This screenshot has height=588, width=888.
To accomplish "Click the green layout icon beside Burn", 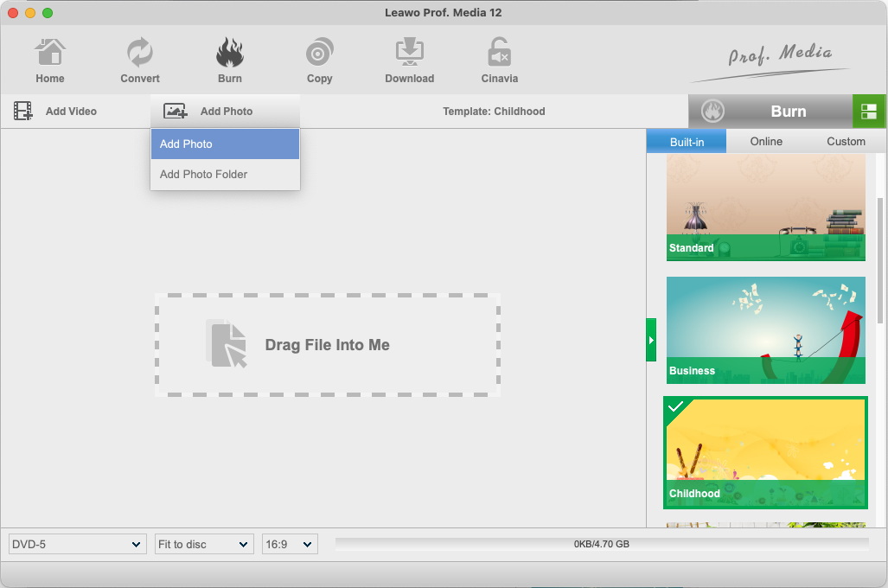I will click(x=869, y=112).
